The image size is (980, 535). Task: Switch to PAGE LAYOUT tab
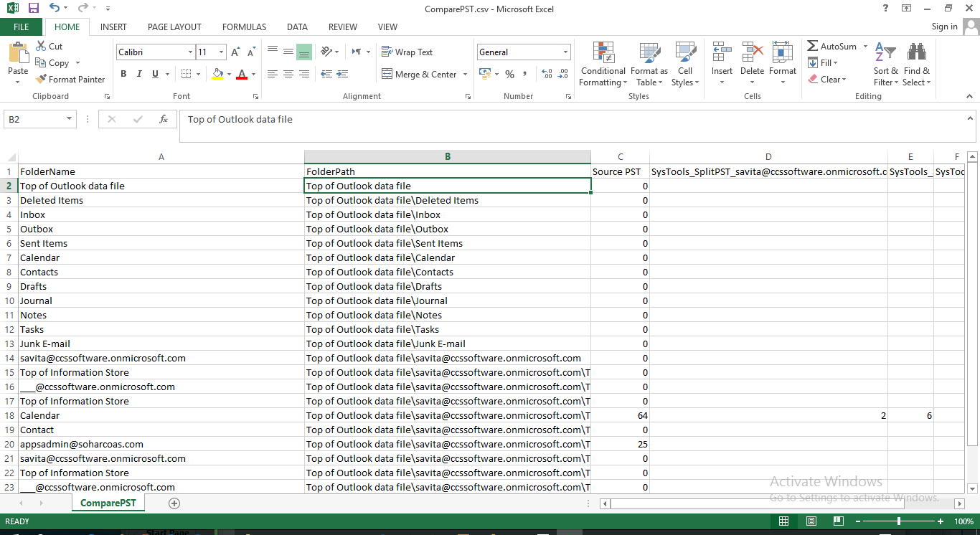point(174,27)
